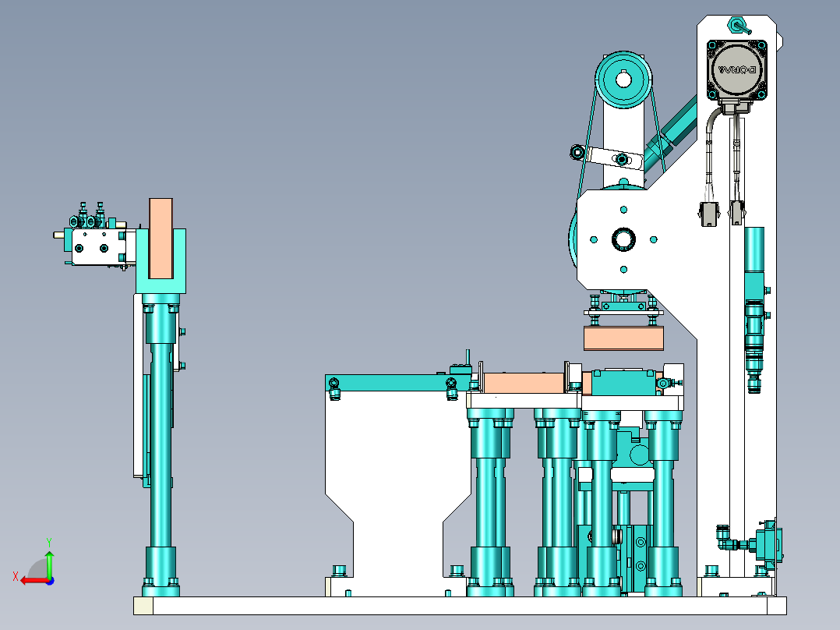Select the central bore ring on the white side plate
The image size is (840, 630).
(623, 239)
